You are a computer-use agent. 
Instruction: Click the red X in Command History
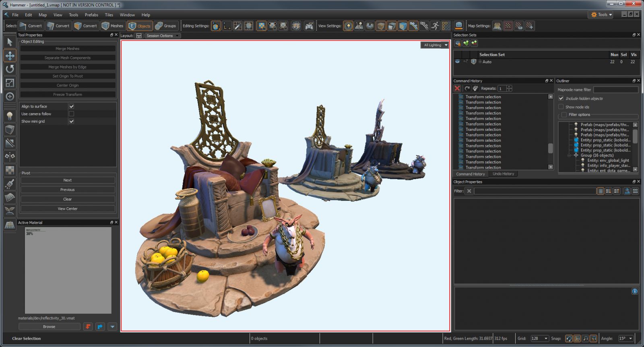[x=457, y=88]
